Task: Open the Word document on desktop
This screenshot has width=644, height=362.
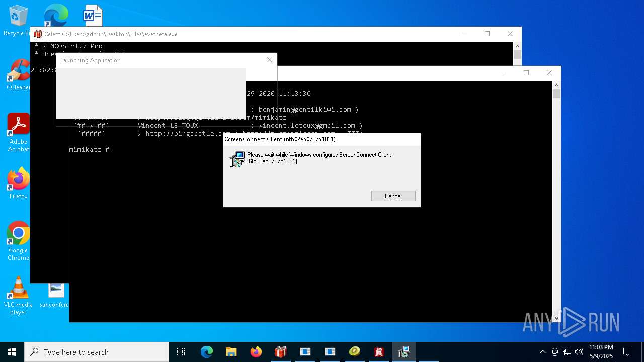Action: 93,15
